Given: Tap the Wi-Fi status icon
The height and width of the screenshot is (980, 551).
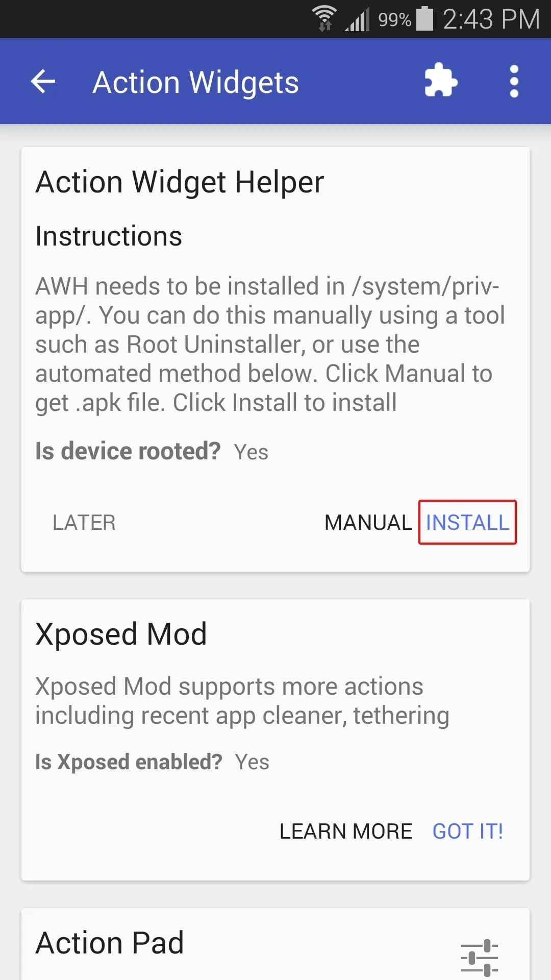Looking at the screenshot, I should tap(324, 18).
